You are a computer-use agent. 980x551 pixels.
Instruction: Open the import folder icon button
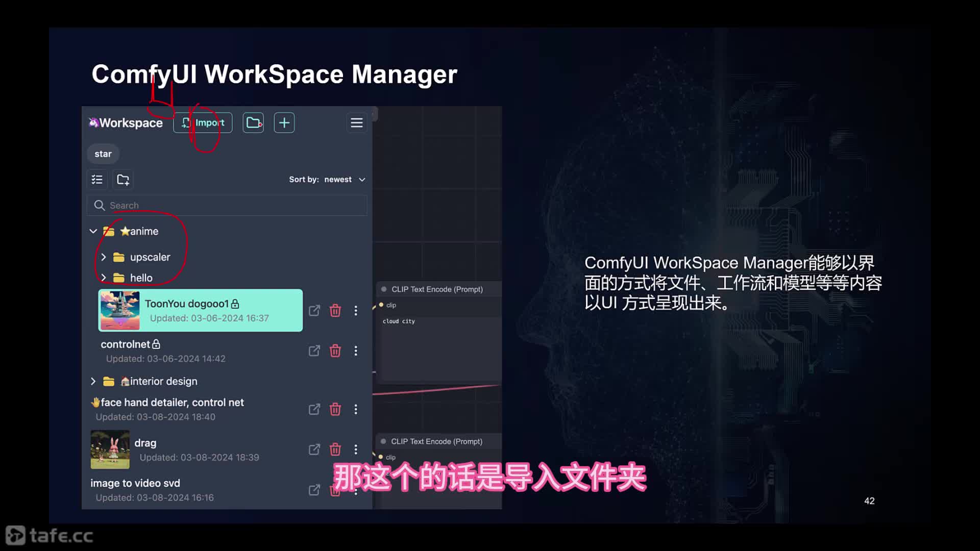point(253,123)
